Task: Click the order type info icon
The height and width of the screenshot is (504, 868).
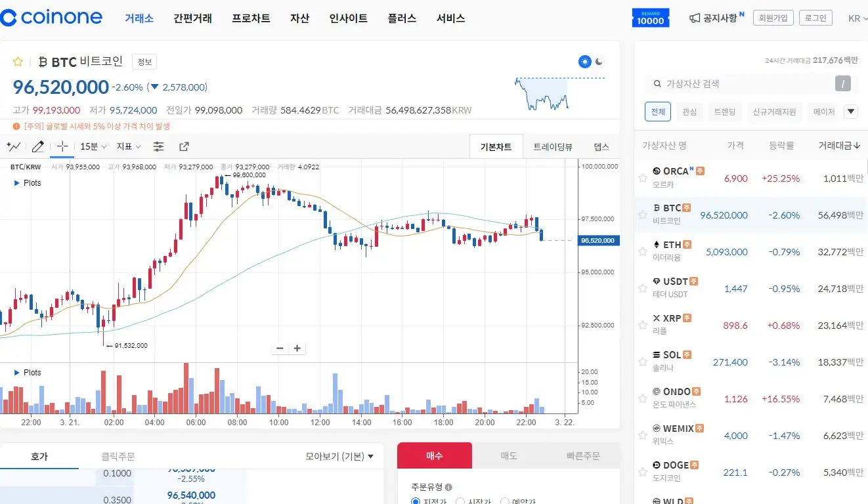Action: click(448, 487)
